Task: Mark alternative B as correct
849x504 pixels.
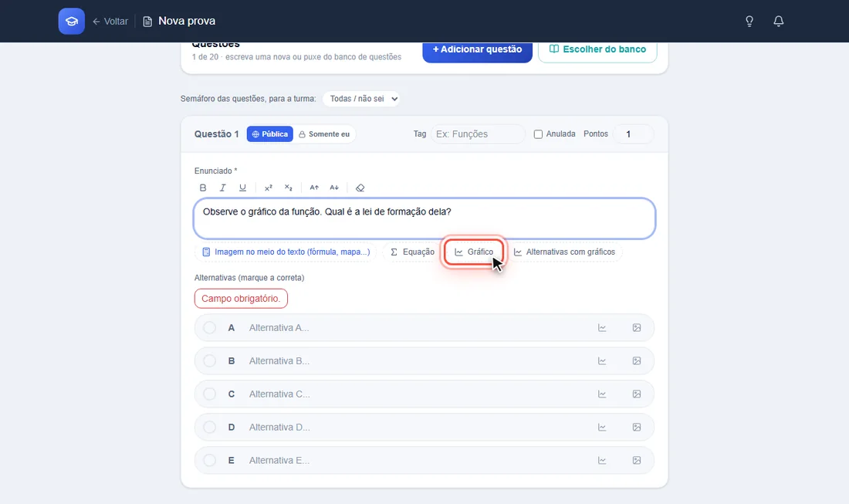Action: point(209,361)
